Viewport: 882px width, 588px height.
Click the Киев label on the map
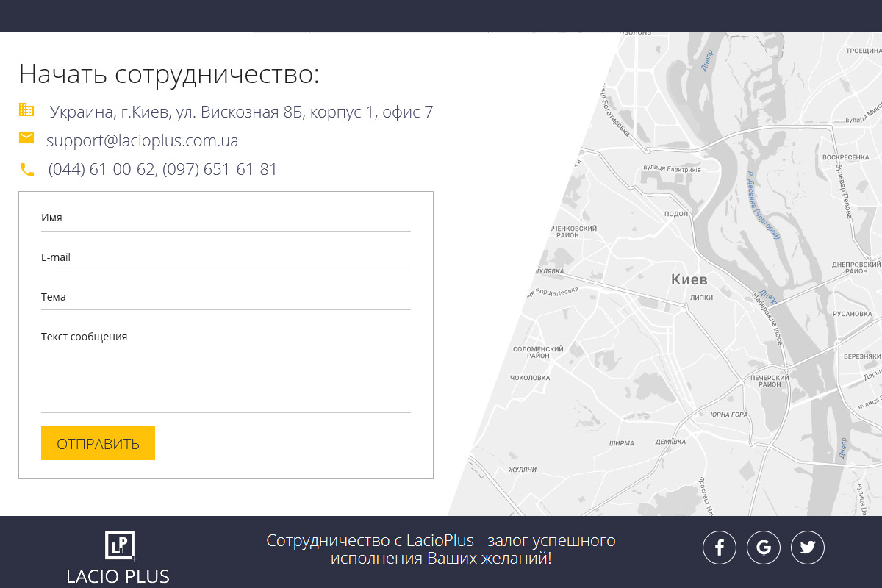coord(689,280)
